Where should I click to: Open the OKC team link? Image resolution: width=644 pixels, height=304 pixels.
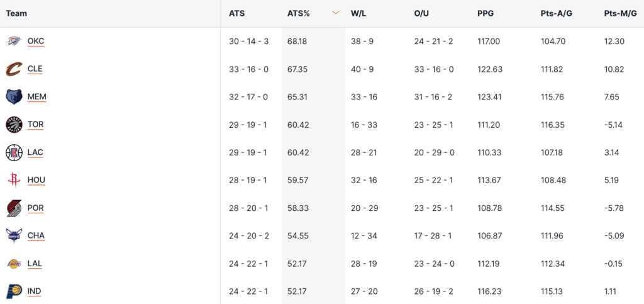click(36, 42)
